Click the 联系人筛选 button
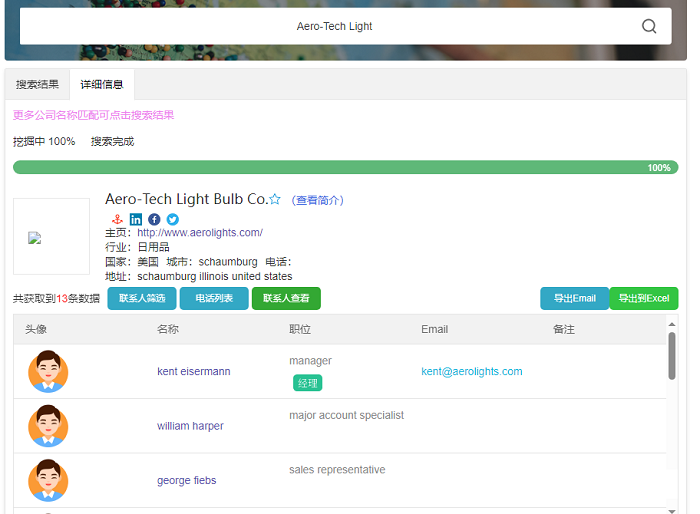 (x=142, y=298)
